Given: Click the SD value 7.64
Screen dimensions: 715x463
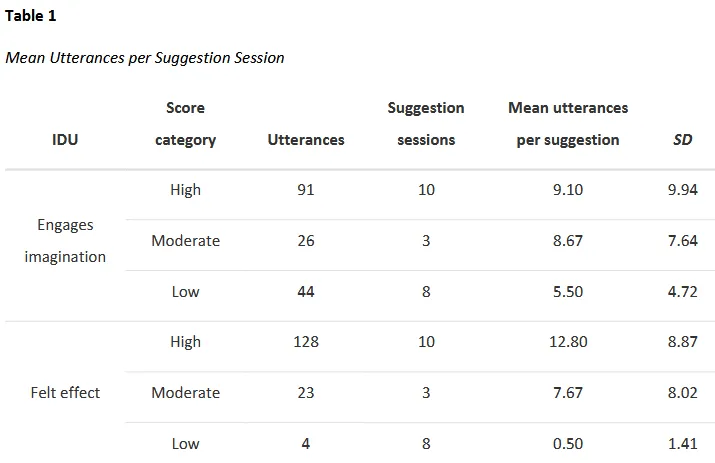Looking at the screenshot, I should (x=682, y=241).
